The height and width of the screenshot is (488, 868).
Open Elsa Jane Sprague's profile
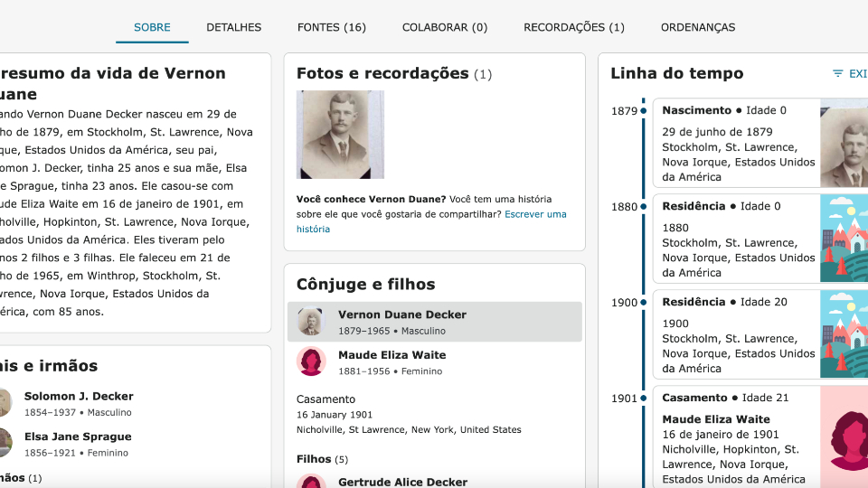point(78,436)
